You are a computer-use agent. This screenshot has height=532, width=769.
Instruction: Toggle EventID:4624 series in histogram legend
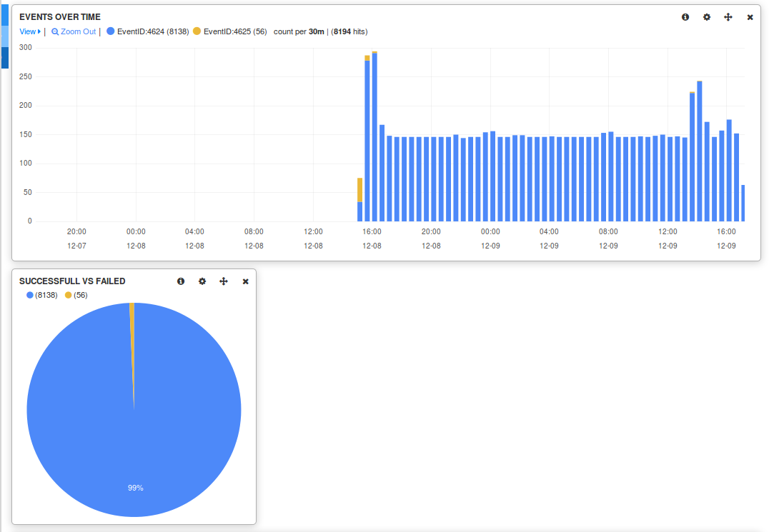pyautogui.click(x=147, y=31)
